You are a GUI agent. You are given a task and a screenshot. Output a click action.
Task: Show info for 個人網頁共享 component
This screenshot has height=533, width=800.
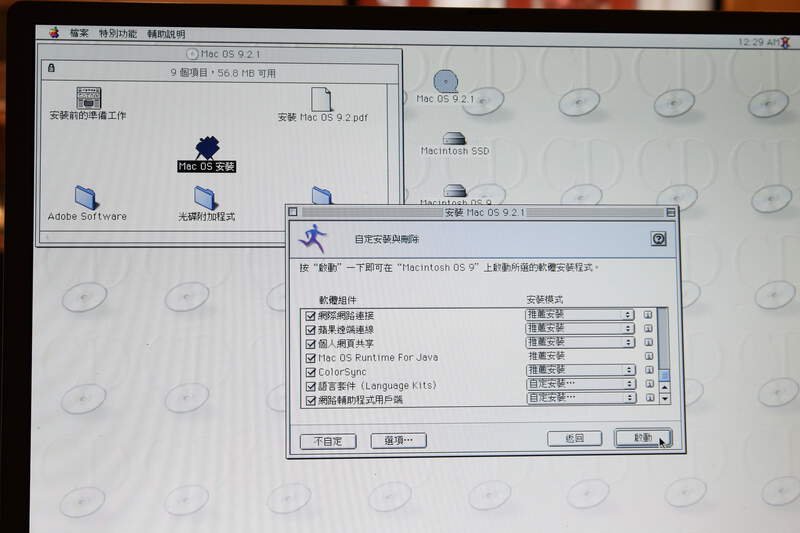pos(648,342)
